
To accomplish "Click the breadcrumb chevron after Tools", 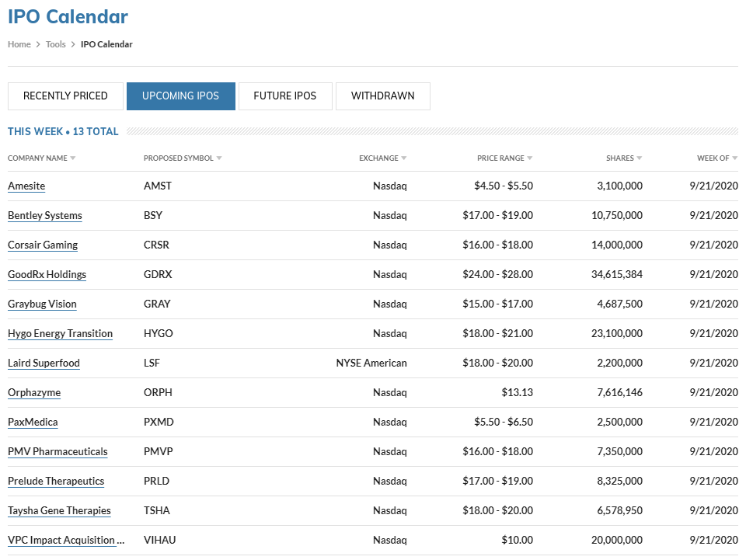I will (73, 44).
